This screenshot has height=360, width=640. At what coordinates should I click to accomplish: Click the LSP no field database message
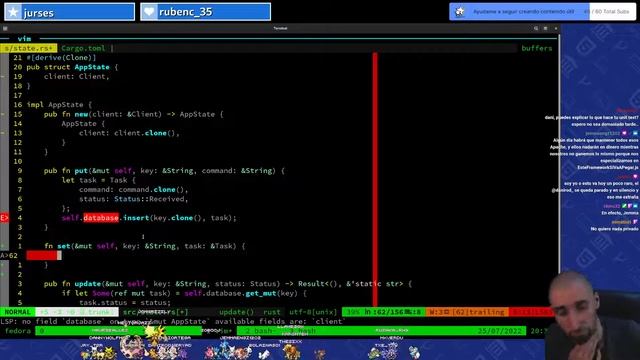[x=173, y=321]
